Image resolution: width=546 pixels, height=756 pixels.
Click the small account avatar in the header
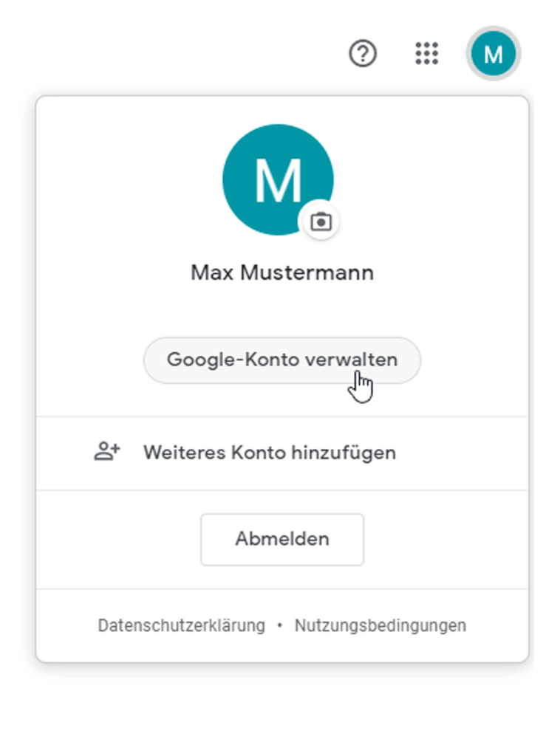point(494,54)
